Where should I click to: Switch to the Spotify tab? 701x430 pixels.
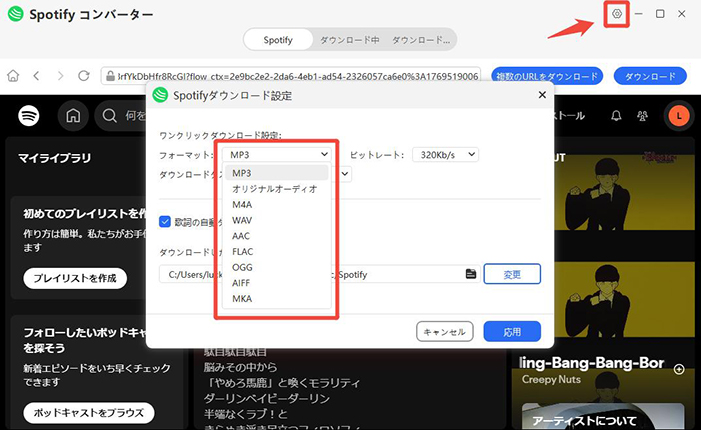click(x=278, y=40)
